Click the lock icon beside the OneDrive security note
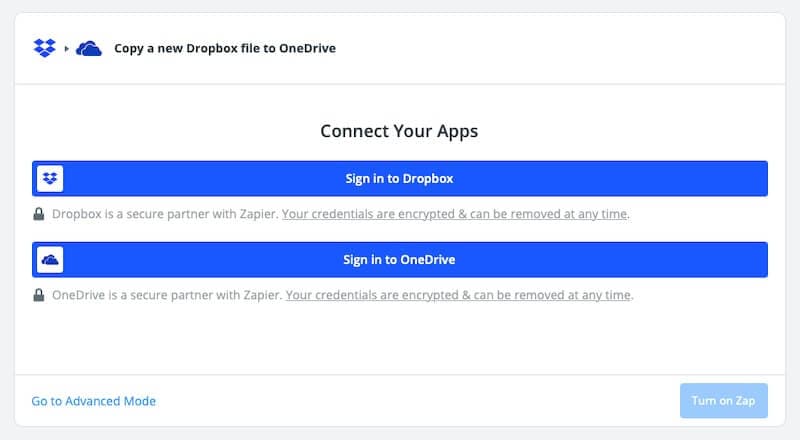The image size is (800, 440). [39, 295]
